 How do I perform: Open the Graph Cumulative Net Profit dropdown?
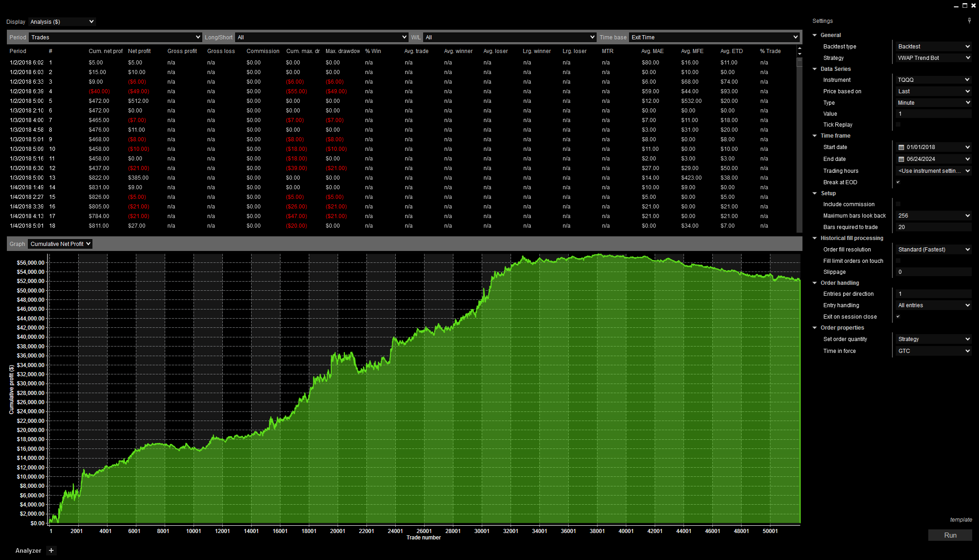tap(60, 244)
